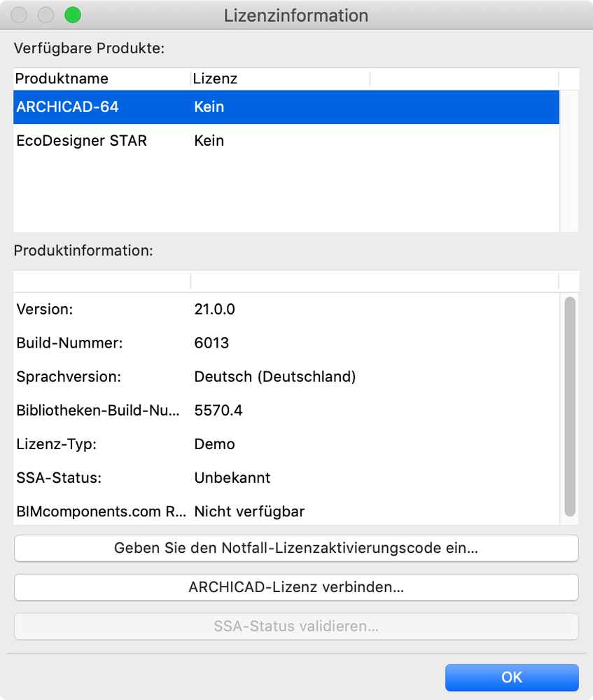The image size is (593, 700).
Task: Click the Deutsch (Deutschland) value
Action: pos(275,377)
